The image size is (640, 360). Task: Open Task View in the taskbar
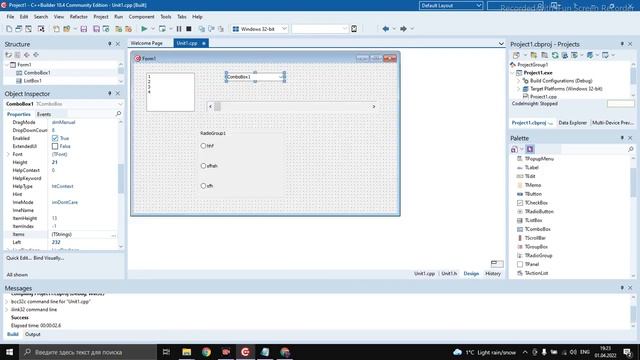166,352
